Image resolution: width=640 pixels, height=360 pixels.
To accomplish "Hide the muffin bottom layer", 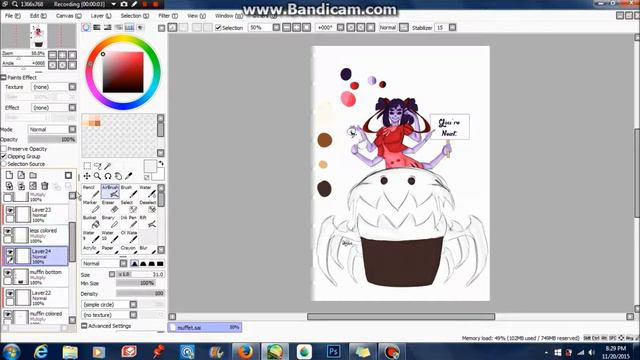I will (x=8, y=273).
